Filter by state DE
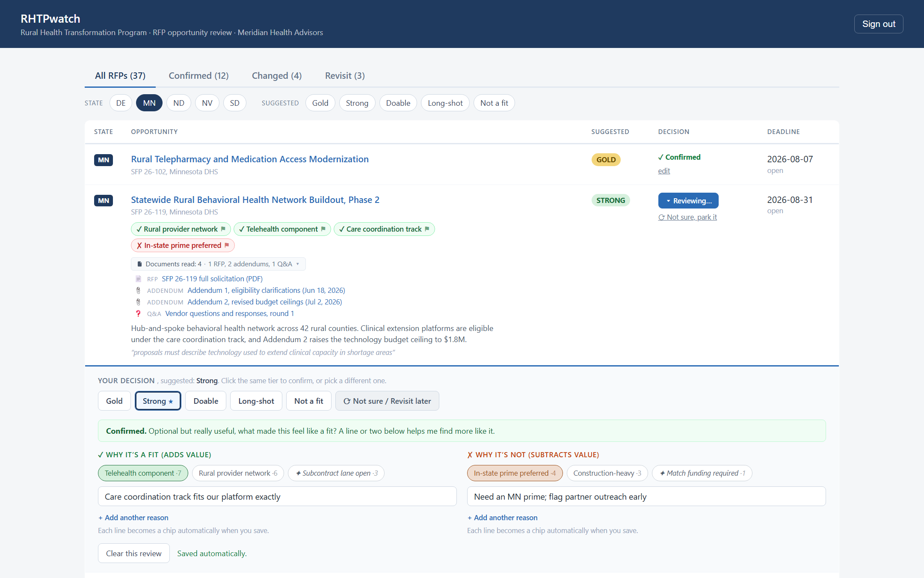 121,103
